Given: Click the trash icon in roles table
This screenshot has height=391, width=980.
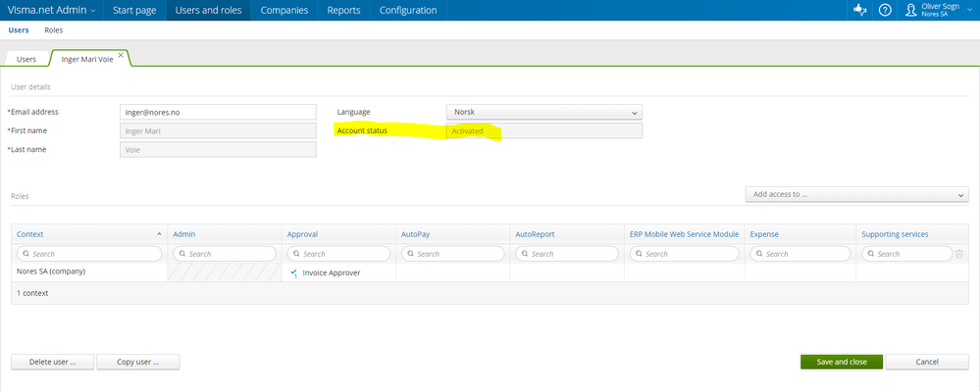Looking at the screenshot, I should point(958,254).
